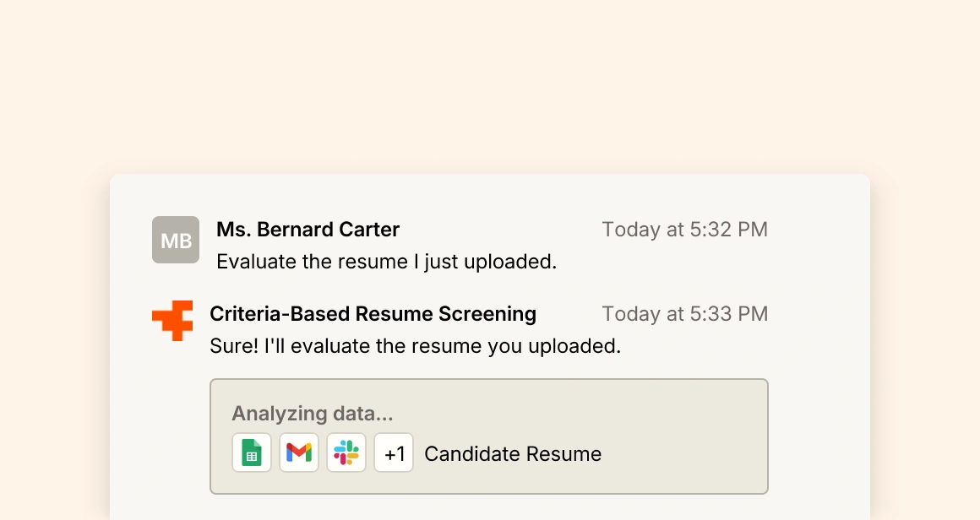The image size is (980, 520).
Task: Click the 'Sure! I'll evaluate the resume' reply
Action: pos(415,346)
